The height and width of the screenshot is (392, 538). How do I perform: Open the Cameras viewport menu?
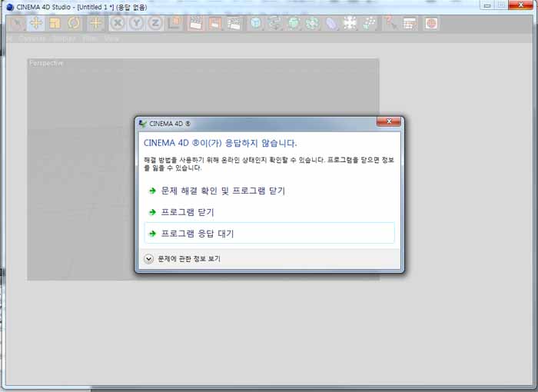tap(33, 38)
